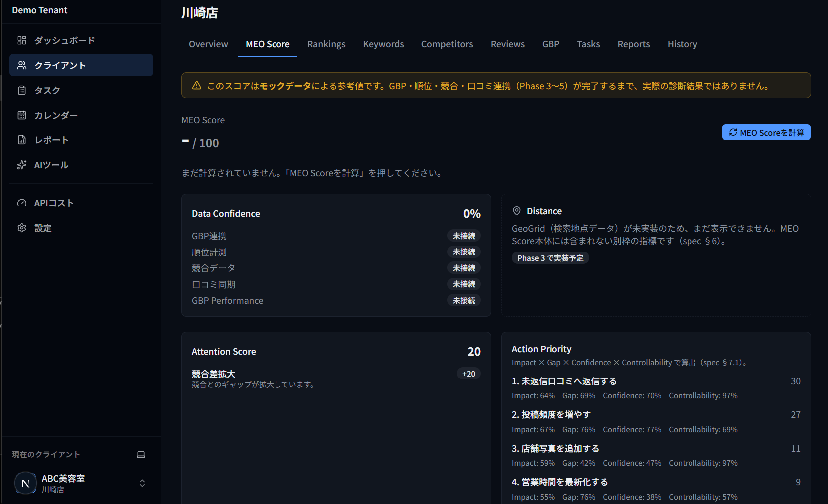
Task: Click the レポート document icon
Action: [22, 140]
